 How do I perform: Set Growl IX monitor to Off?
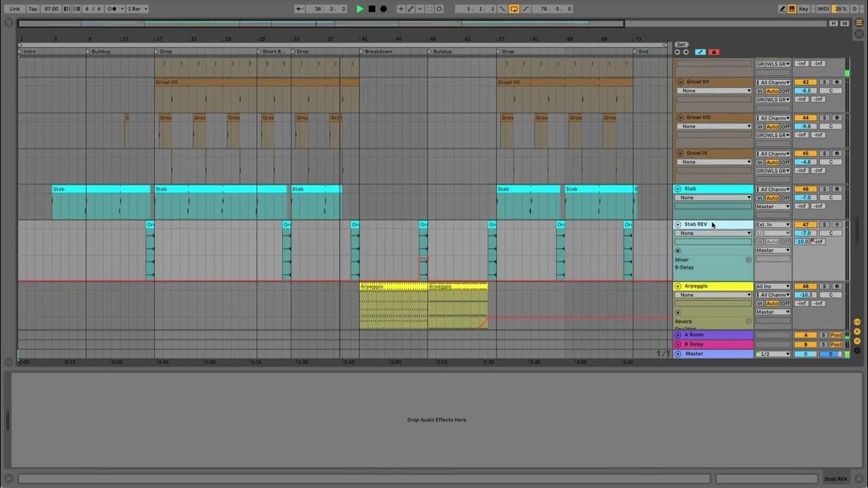pyautogui.click(x=785, y=163)
